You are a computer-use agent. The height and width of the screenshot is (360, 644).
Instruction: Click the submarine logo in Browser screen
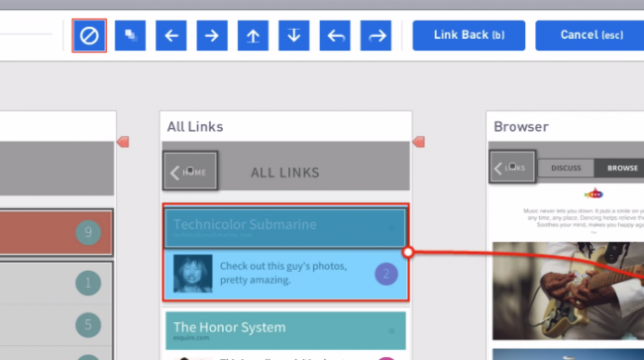point(593,193)
